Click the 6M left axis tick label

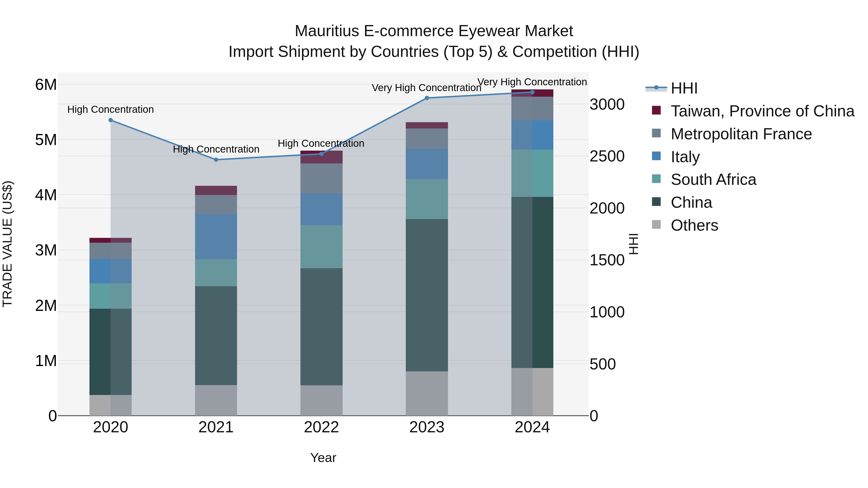(46, 85)
